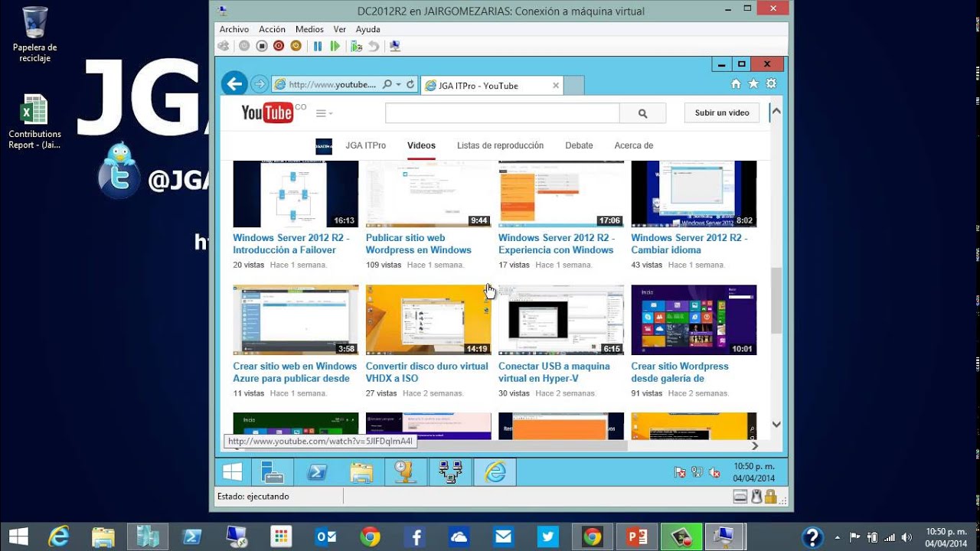Click the YouTube search magnifier button
This screenshot has width=980, height=551.
(x=642, y=113)
